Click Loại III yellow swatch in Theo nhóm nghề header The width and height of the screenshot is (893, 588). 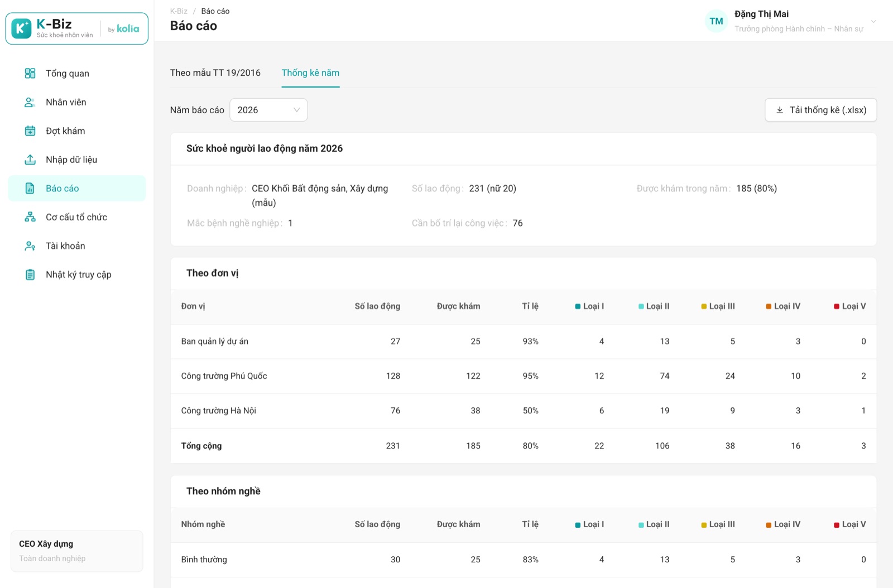click(x=704, y=524)
